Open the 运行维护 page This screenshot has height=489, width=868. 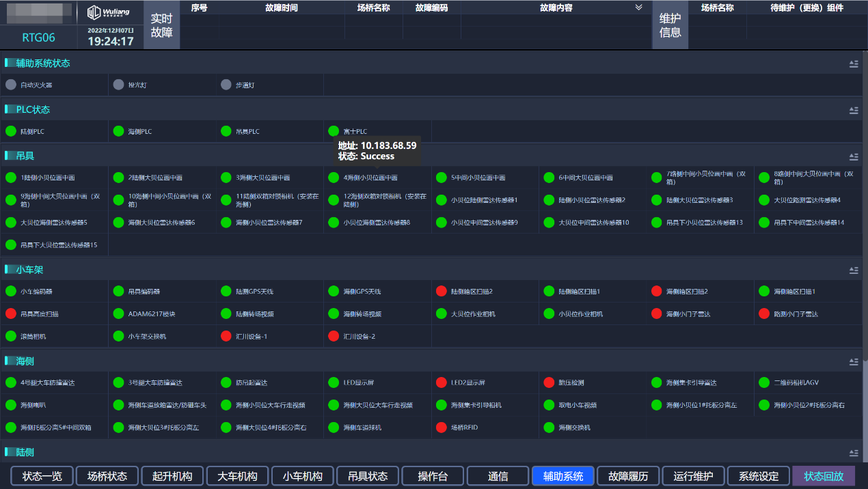click(x=693, y=476)
